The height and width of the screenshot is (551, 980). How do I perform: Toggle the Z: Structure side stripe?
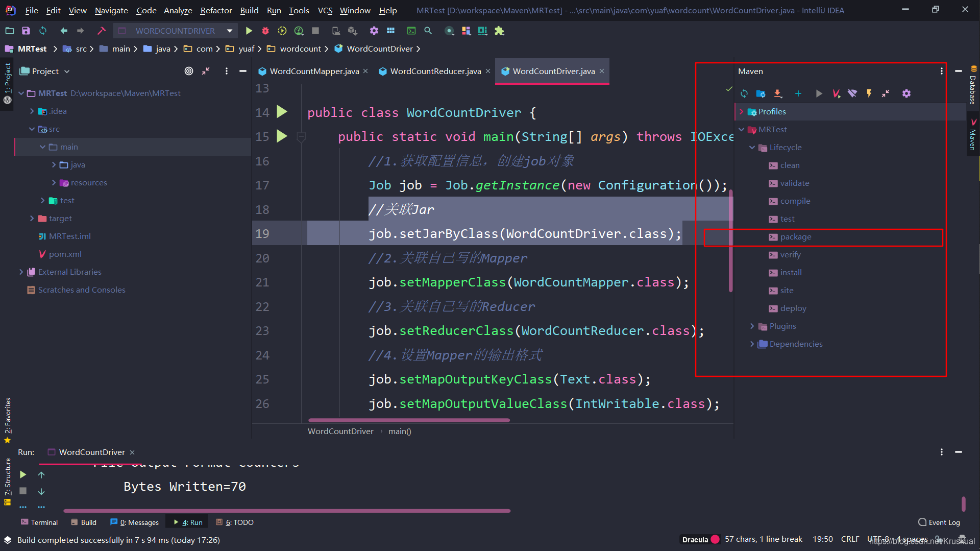(x=7, y=482)
